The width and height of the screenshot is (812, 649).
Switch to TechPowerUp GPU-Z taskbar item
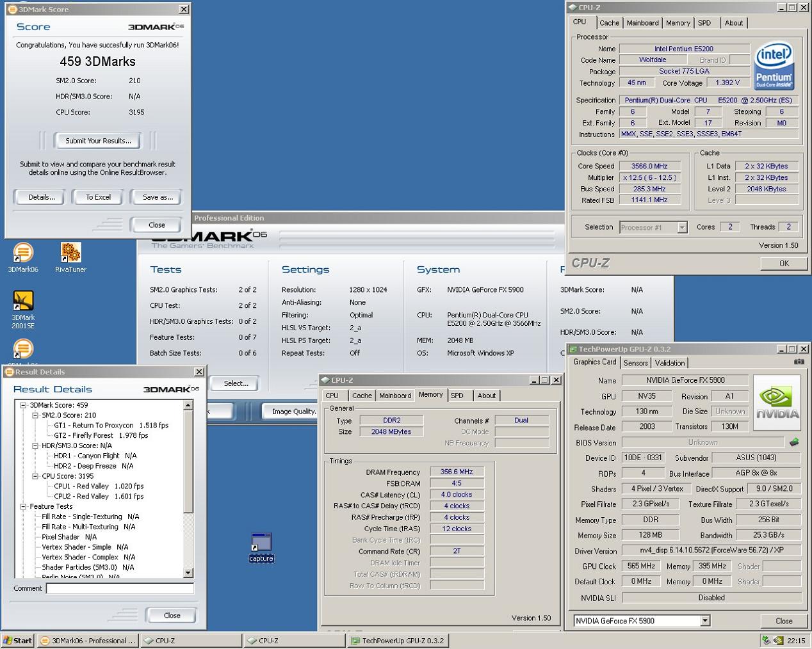click(397, 640)
